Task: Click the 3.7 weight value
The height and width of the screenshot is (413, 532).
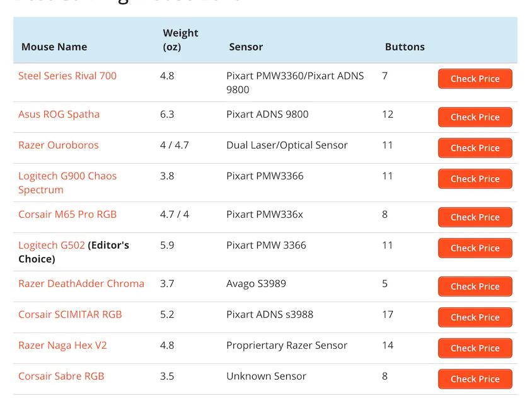Action: click(x=167, y=283)
